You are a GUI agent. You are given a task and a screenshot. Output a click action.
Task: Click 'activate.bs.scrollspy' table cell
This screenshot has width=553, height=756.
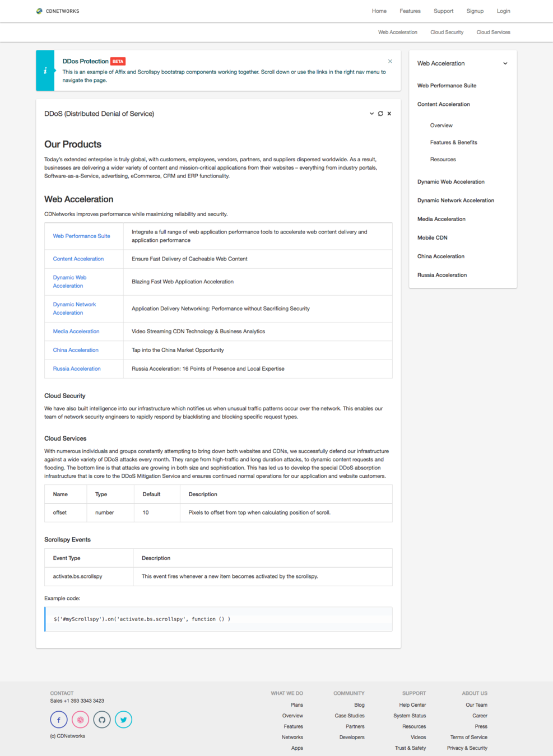[x=89, y=576]
